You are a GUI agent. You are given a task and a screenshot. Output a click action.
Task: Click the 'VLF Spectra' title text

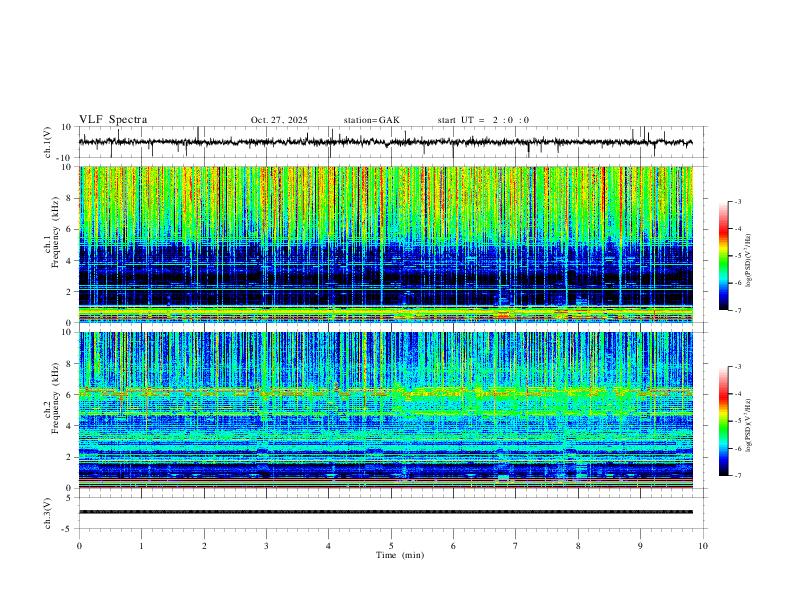[x=113, y=120]
